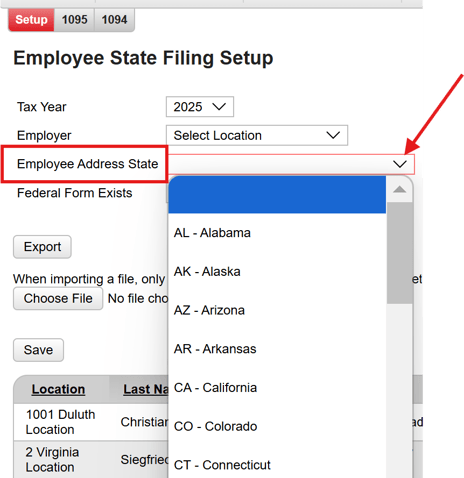Click the Export button
Image resolution: width=464 pixels, height=478 pixels.
coord(42,247)
